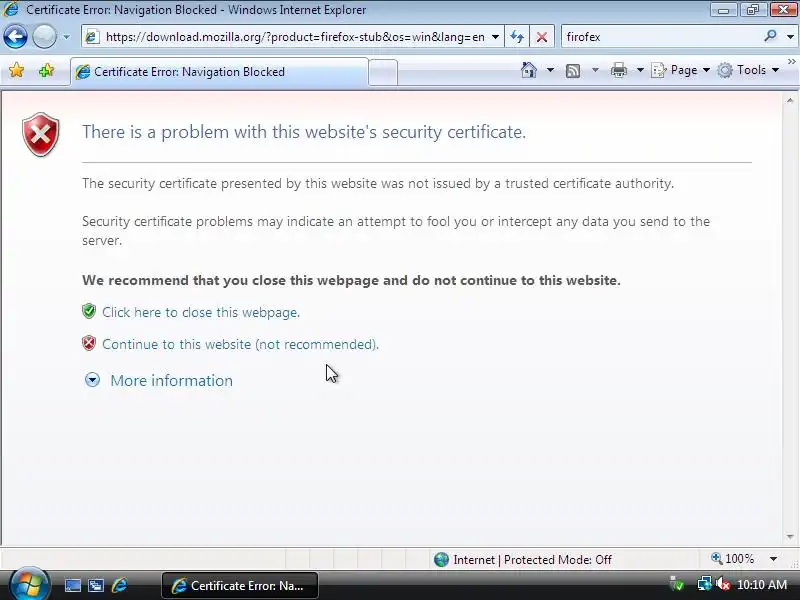Click Internet | Protected Mode: Off status
This screenshot has width=800, height=600.
click(x=532, y=560)
